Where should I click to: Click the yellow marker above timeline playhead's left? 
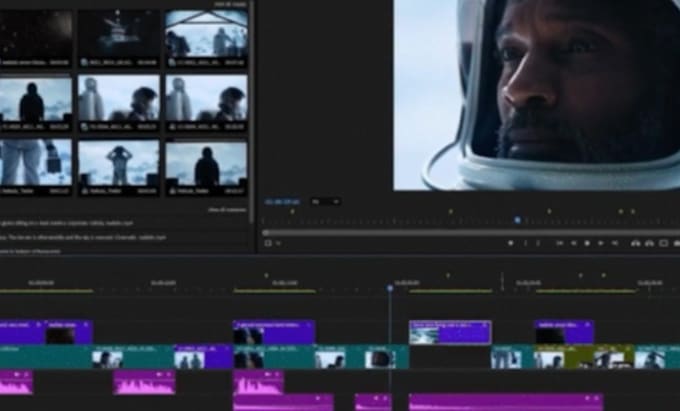click(266, 275)
